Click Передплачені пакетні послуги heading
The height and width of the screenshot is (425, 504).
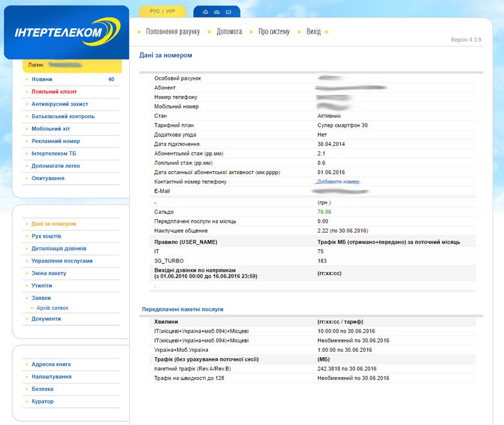point(182,309)
